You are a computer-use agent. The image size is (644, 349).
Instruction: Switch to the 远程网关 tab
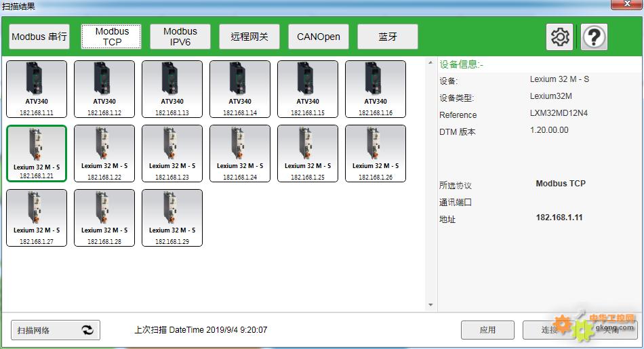[249, 37]
